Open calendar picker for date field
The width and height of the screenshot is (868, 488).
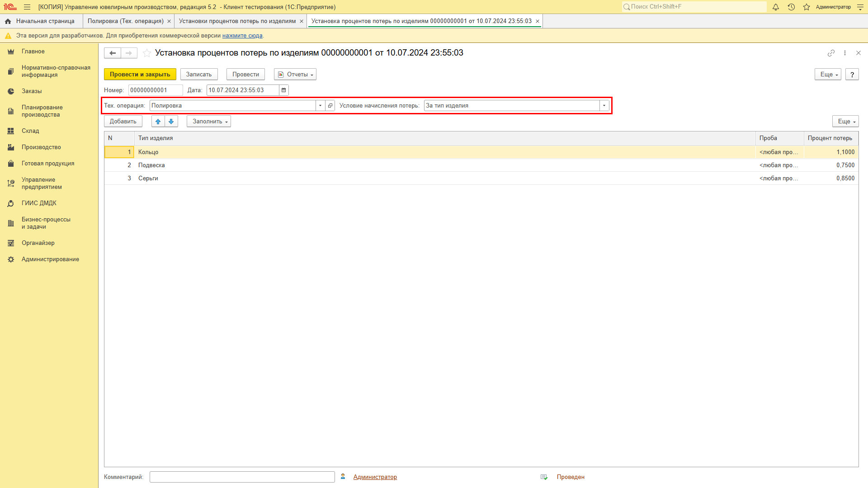click(284, 90)
